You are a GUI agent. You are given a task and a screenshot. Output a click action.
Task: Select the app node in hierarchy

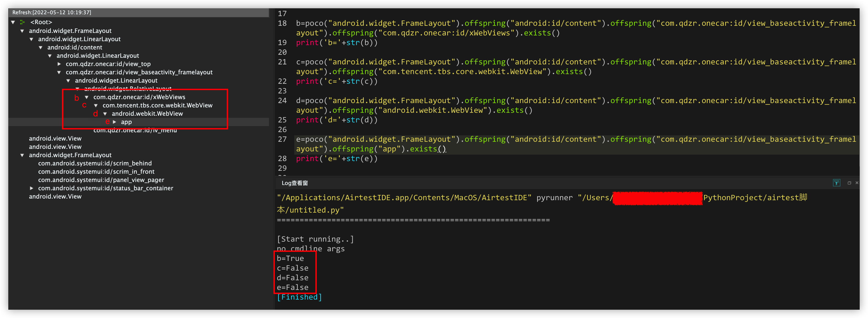click(126, 122)
